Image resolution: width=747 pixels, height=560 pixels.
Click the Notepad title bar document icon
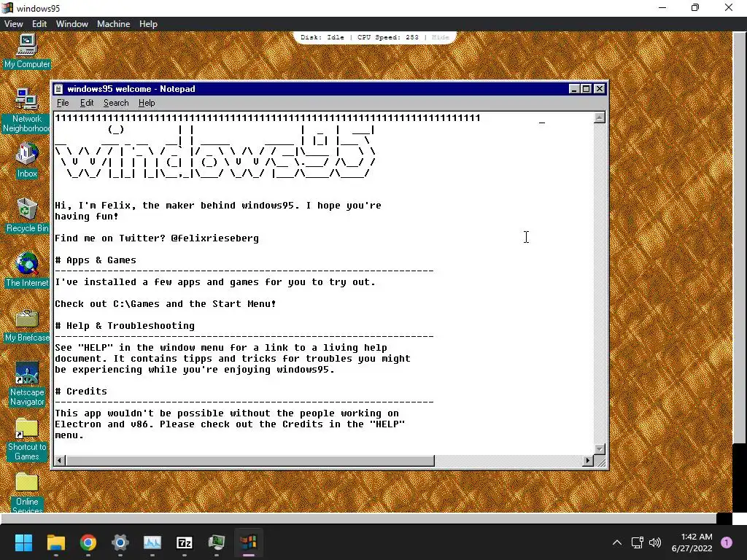pos(58,88)
